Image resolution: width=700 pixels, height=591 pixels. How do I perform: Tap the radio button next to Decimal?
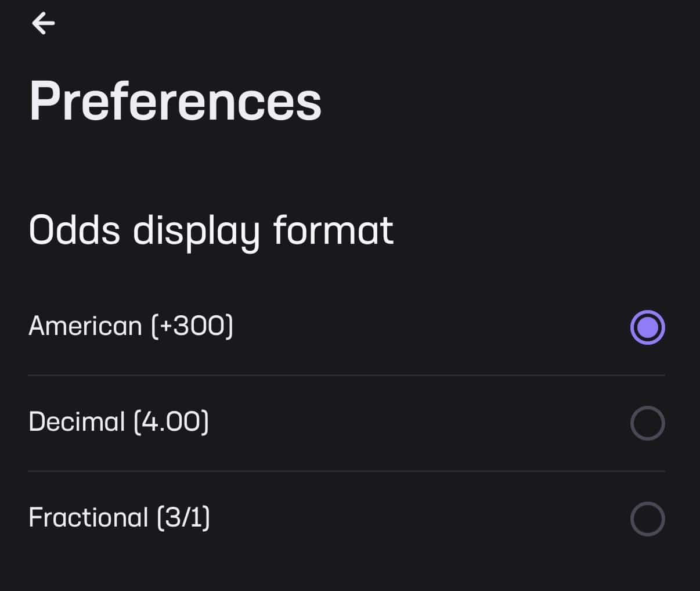647,423
